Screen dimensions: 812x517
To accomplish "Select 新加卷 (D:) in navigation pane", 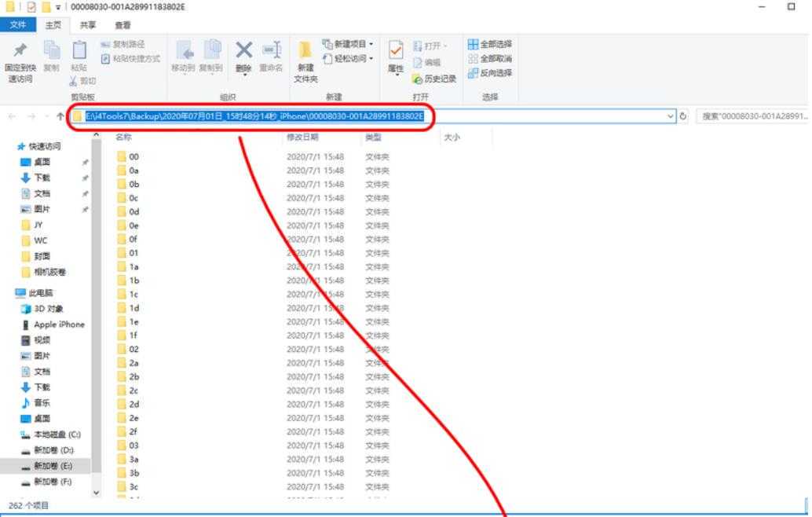I will tap(53, 450).
